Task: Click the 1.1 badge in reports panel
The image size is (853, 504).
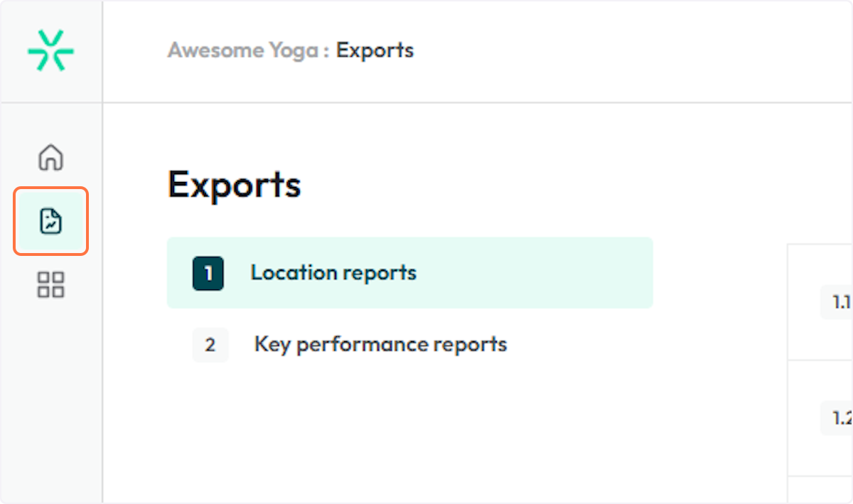Action: [840, 302]
